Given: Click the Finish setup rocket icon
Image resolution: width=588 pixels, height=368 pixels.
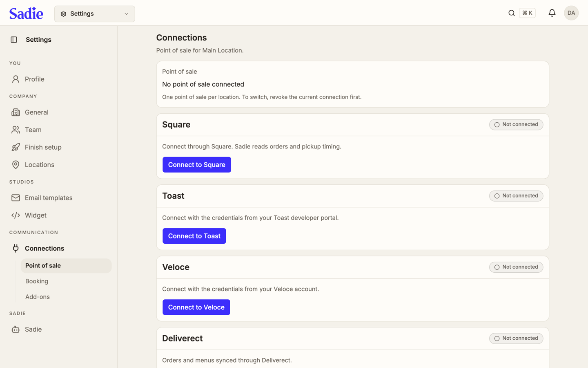Looking at the screenshot, I should point(16,147).
